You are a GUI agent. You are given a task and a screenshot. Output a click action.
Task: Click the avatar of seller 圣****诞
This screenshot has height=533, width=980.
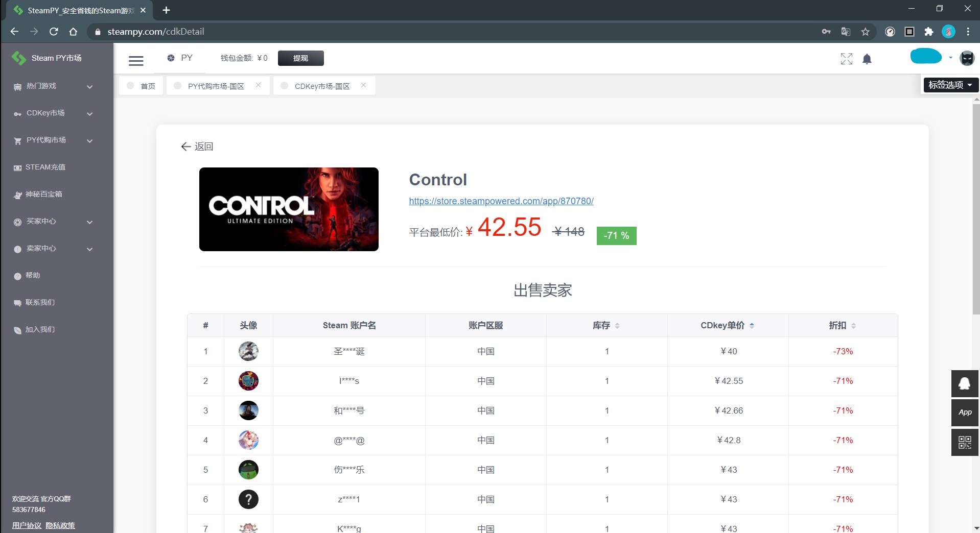[x=248, y=351]
